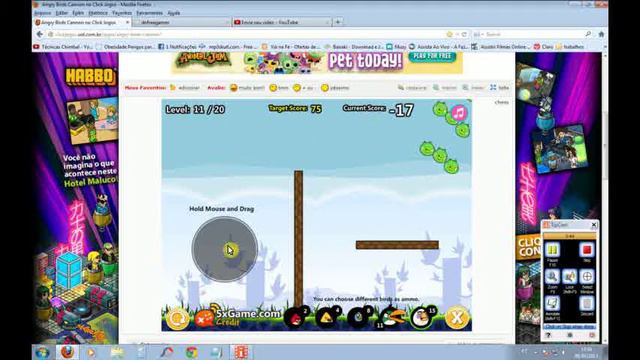Click Zoom icon in TipCam window
The image size is (640, 360).
[552, 277]
